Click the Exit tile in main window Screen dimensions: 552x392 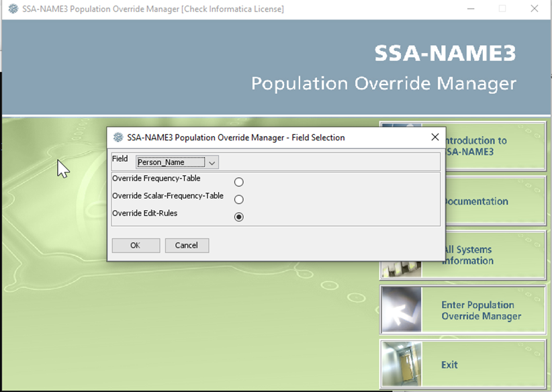click(463, 364)
